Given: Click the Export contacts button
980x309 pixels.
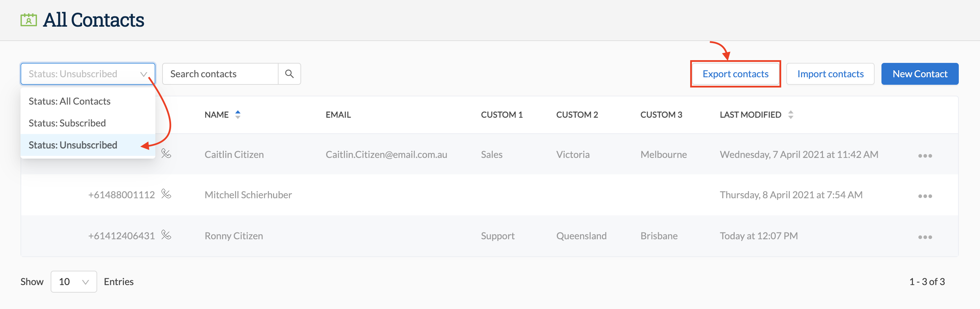Looking at the screenshot, I should tap(735, 74).
